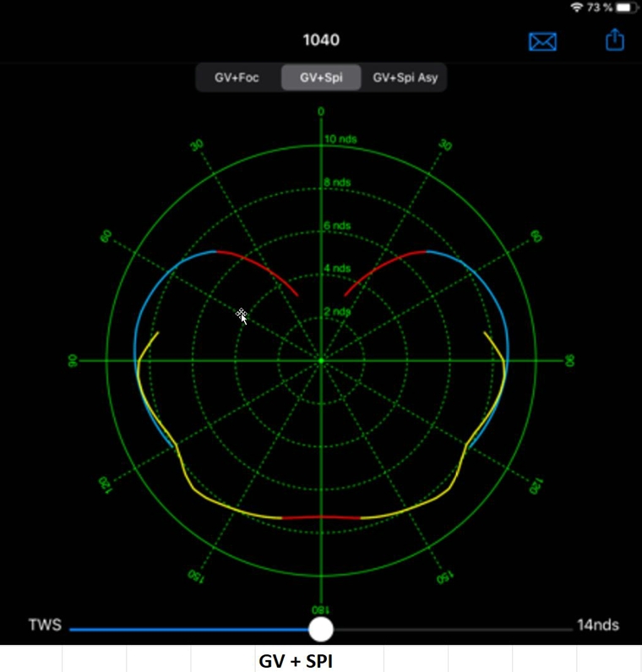This screenshot has height=672, width=642.
Task: Tap the 10 nds ring label
Action: [340, 139]
